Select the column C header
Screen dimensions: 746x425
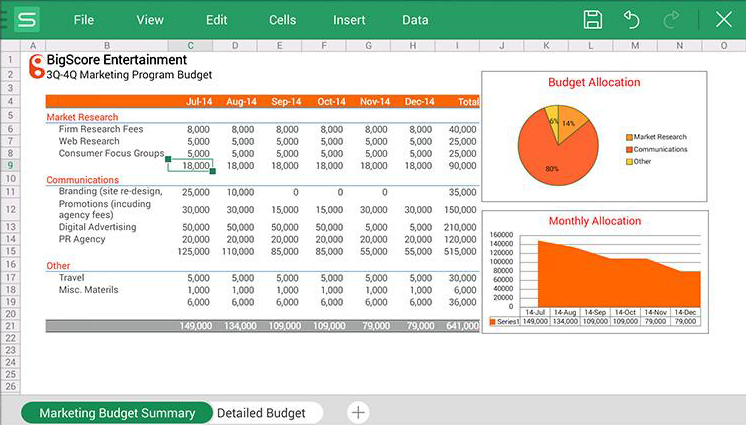189,46
